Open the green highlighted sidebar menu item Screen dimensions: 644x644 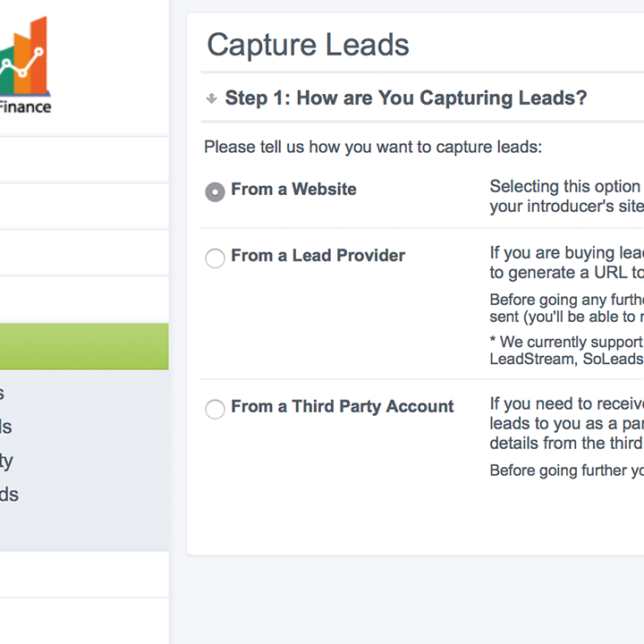84,346
